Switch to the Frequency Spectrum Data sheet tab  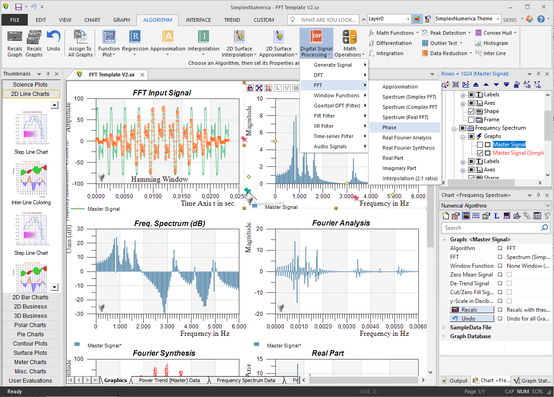pyautogui.click(x=246, y=380)
